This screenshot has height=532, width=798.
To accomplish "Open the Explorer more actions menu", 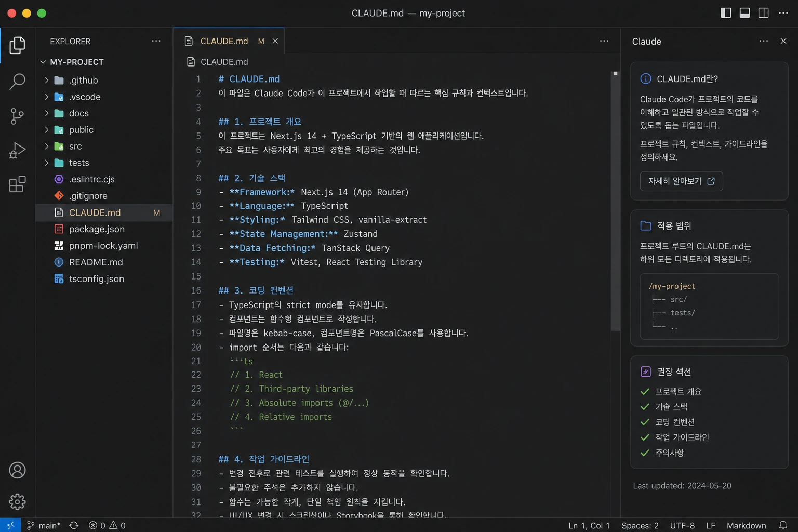I will click(x=156, y=41).
